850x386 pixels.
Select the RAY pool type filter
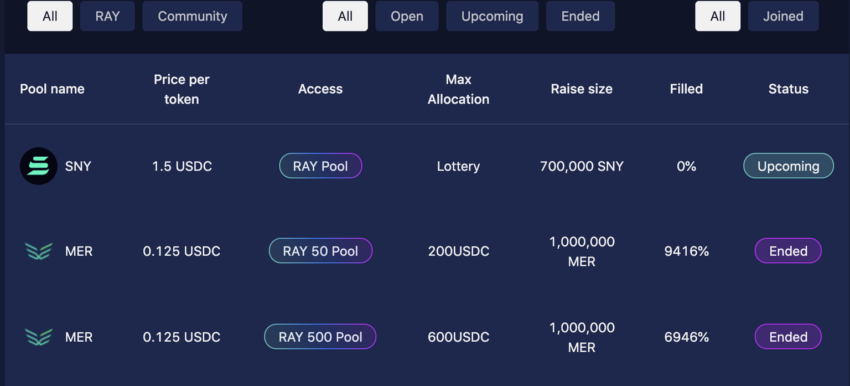tap(107, 16)
